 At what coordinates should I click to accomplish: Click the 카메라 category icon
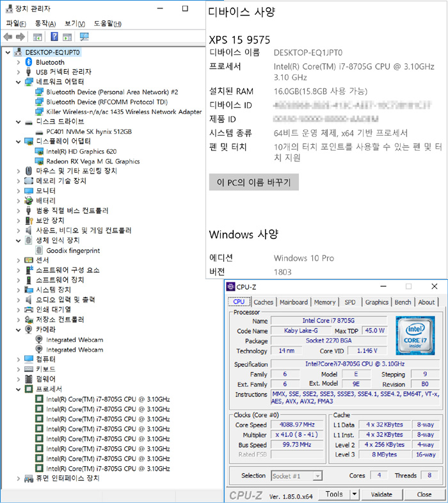29,329
